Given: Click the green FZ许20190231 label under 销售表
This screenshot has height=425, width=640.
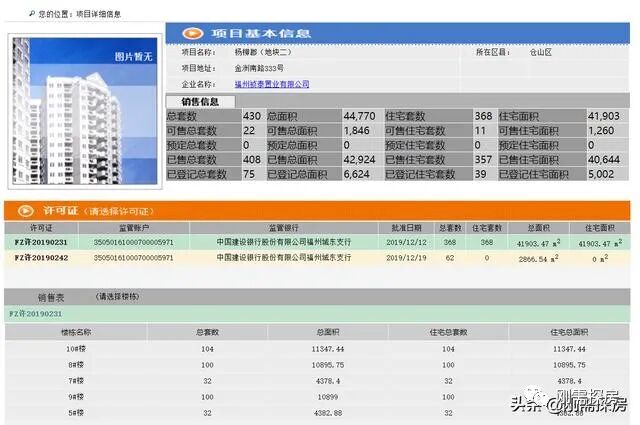Looking at the screenshot, I should [x=36, y=314].
